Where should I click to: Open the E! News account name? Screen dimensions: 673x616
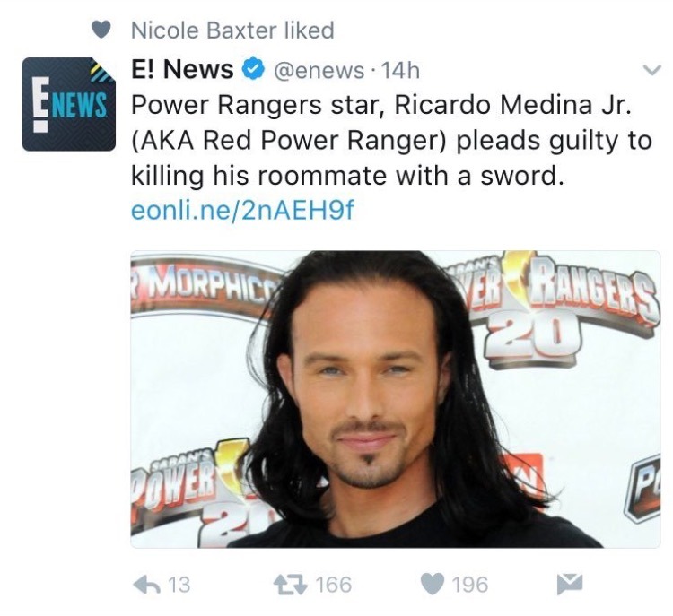coord(182,69)
